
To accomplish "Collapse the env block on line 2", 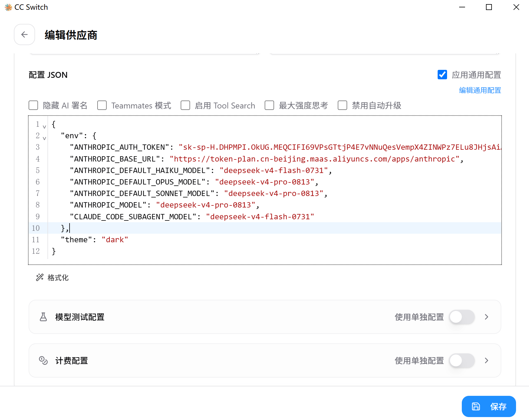I will [x=45, y=138].
